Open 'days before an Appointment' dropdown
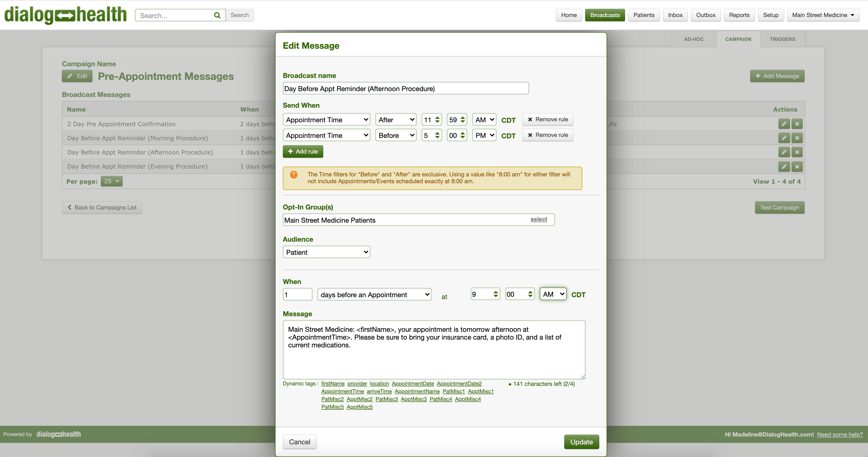Viewport: 868px width, 457px height. [x=374, y=295]
